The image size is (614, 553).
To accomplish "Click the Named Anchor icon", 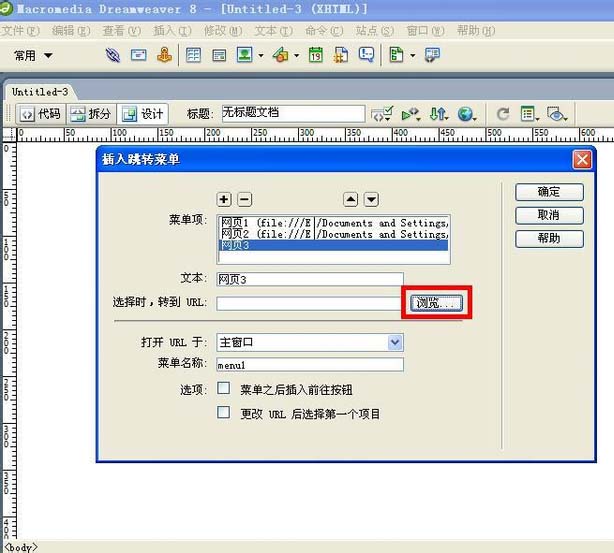I will pyautogui.click(x=164, y=55).
